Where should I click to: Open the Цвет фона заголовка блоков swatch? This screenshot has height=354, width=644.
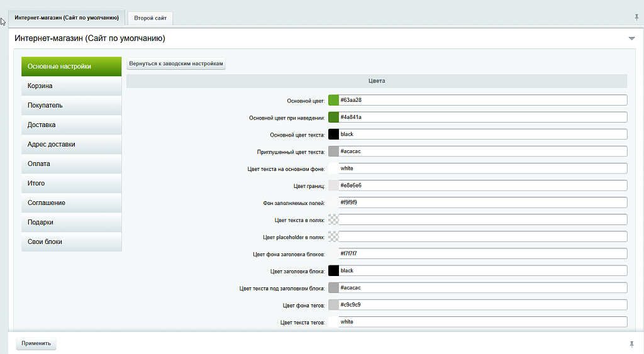[333, 254]
